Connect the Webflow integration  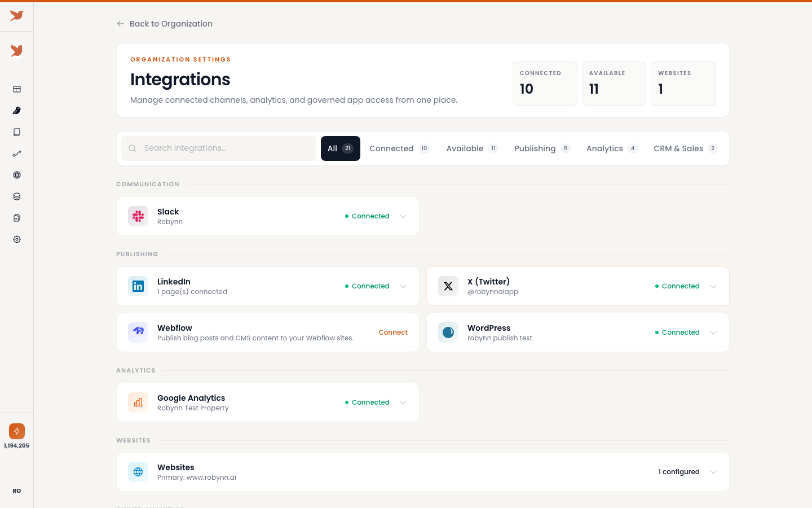point(392,332)
